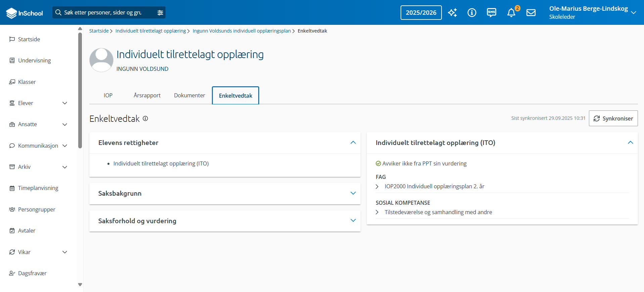
Task: Open the information circle icon in header
Action: click(472, 13)
